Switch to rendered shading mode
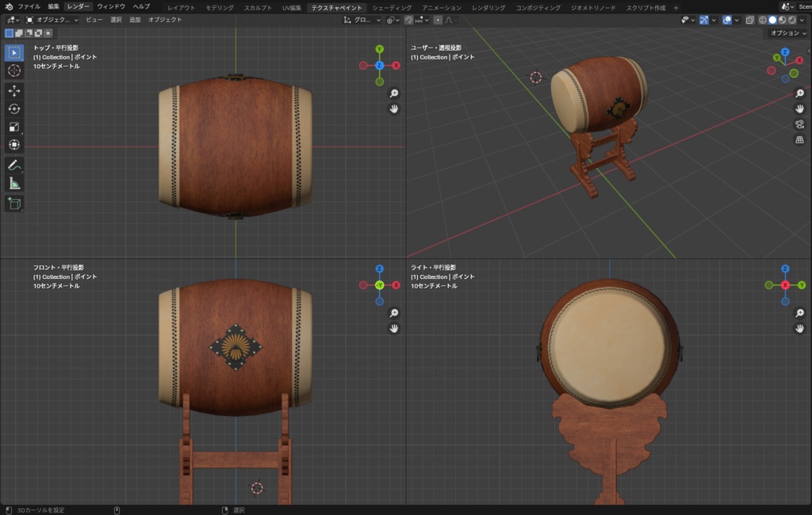Viewport: 812px width, 515px height. coord(792,20)
